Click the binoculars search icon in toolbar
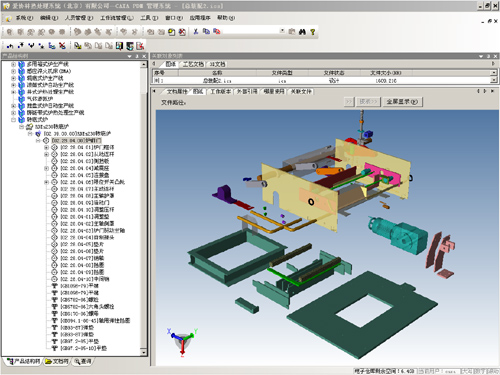 tap(302, 32)
